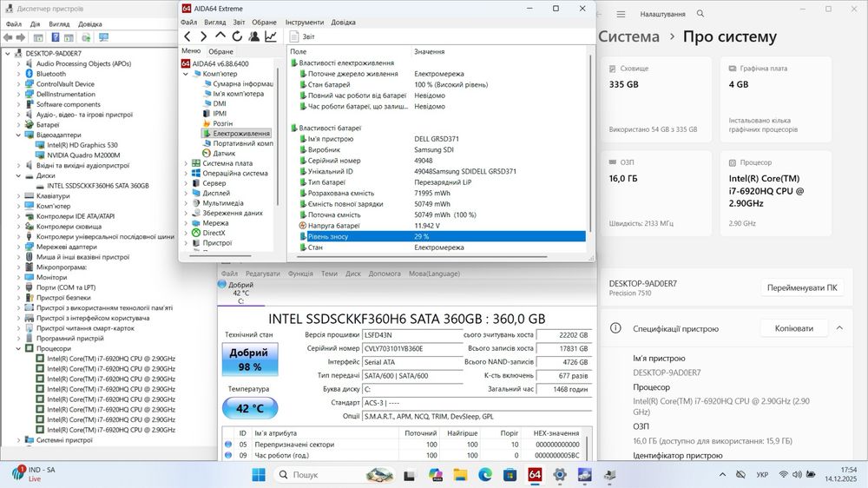868x488 pixels.
Task: Click the Wi-Fi tray icon
Action: coord(783,475)
